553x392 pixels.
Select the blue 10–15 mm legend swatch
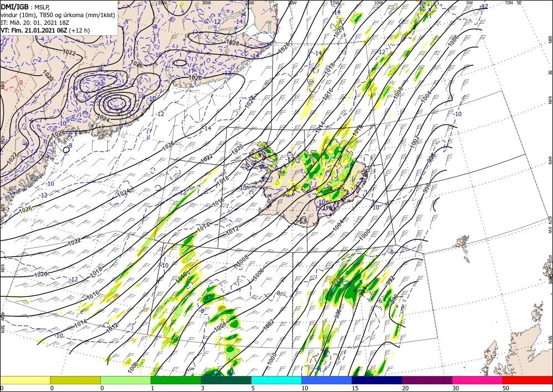[x=327, y=380]
